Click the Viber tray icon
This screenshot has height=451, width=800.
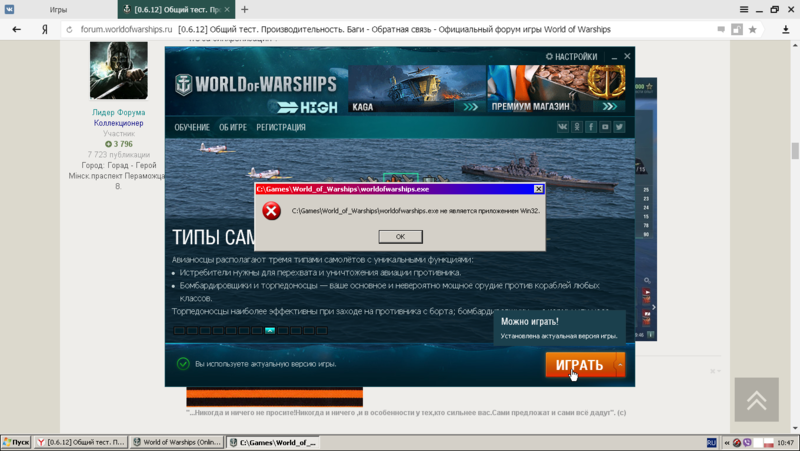tap(747, 443)
